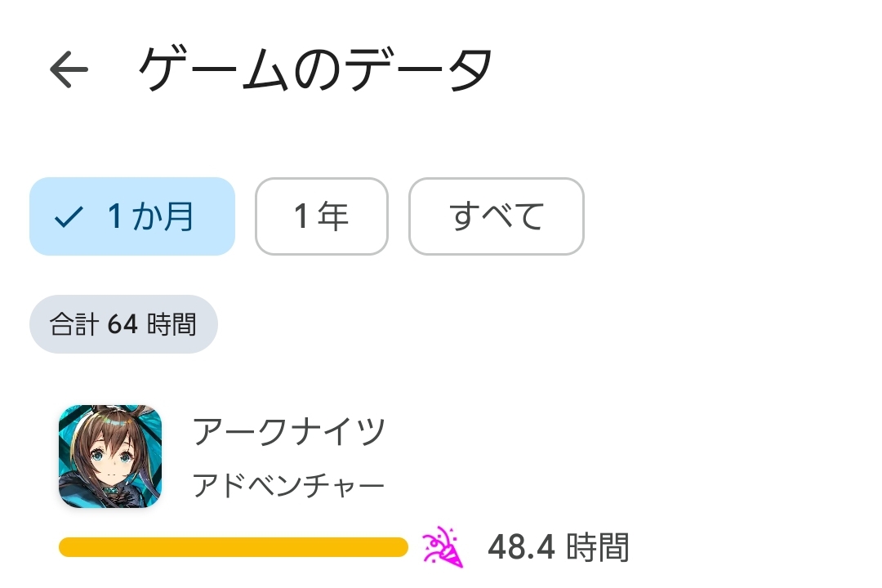This screenshot has height=588, width=882.
Task: Open the アークナイツ game title
Action: (289, 431)
